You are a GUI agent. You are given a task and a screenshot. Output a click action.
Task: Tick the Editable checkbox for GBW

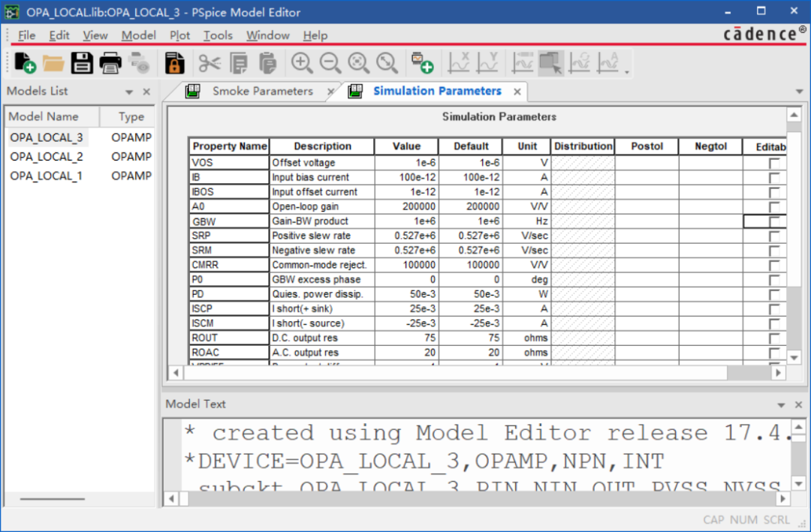(774, 222)
